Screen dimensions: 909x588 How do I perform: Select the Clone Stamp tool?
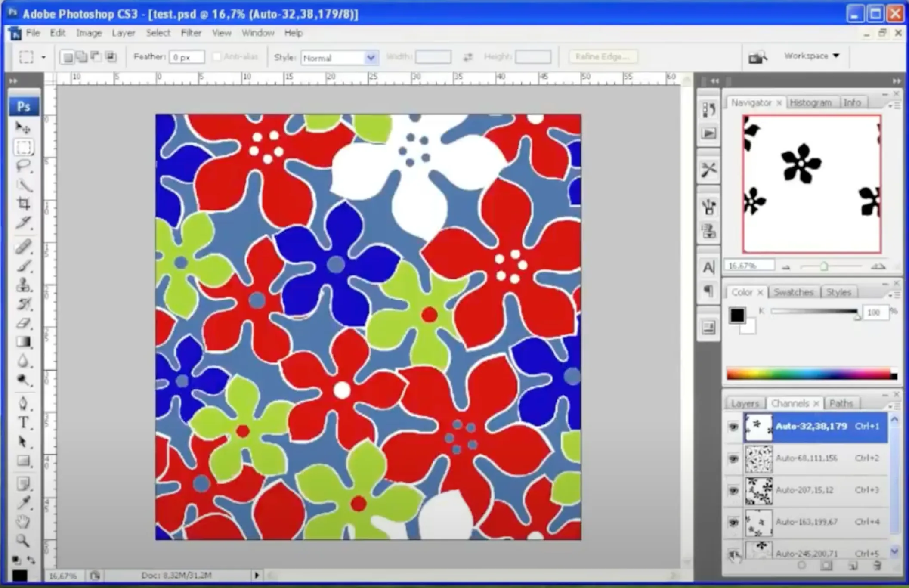pyautogui.click(x=24, y=285)
